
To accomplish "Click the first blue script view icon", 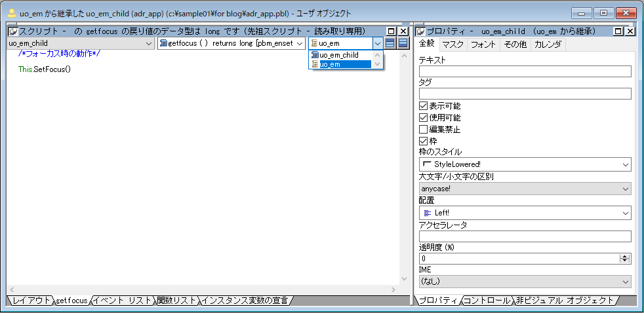I will point(390,43).
